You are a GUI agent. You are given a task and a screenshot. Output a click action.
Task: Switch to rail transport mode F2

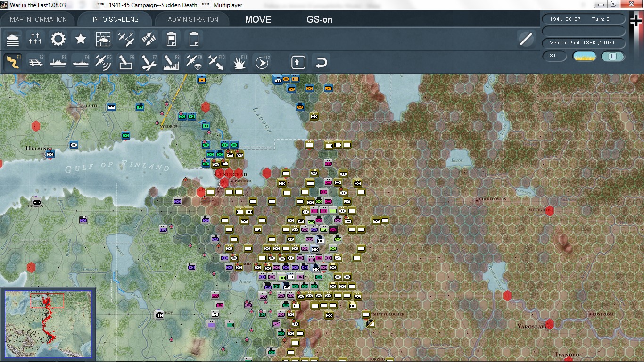(x=35, y=61)
